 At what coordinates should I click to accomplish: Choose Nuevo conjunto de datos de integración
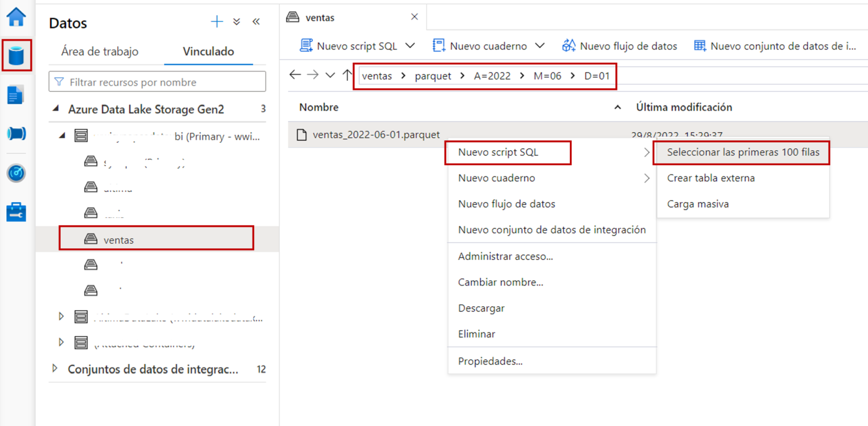552,230
